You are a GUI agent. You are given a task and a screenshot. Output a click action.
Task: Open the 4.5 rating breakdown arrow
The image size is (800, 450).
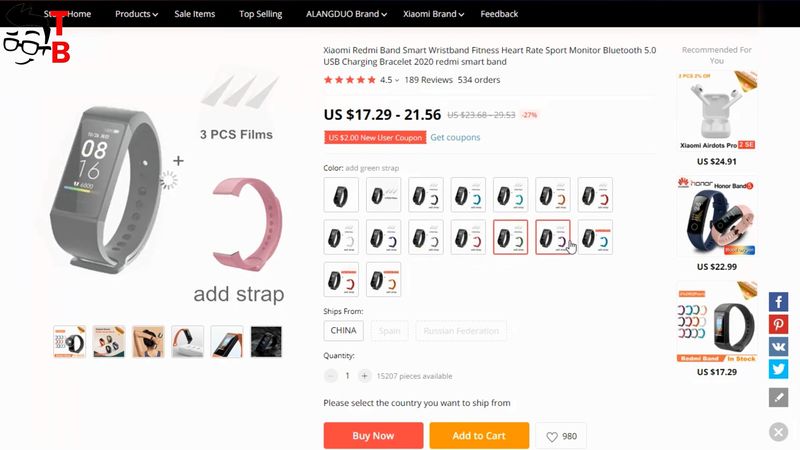tap(397, 80)
